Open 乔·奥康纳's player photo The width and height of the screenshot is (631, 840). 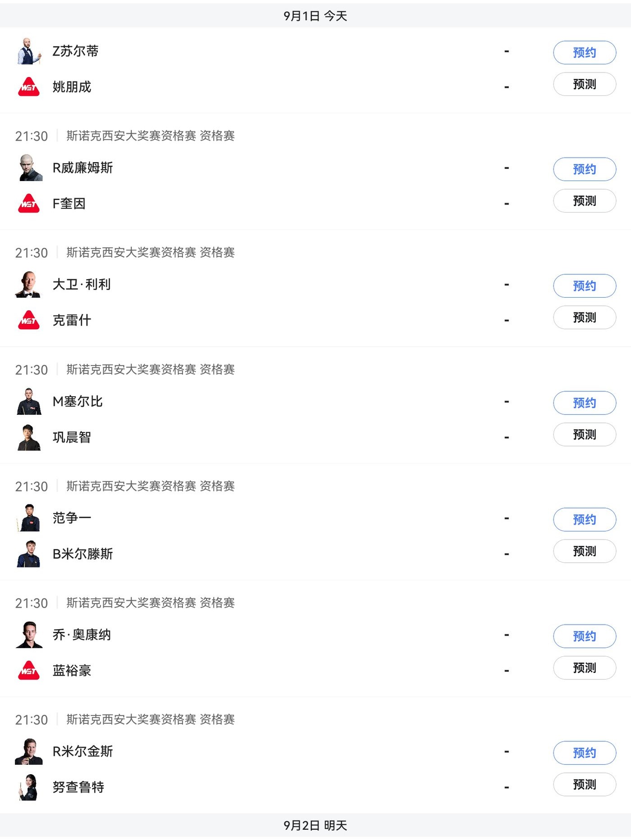pos(29,634)
